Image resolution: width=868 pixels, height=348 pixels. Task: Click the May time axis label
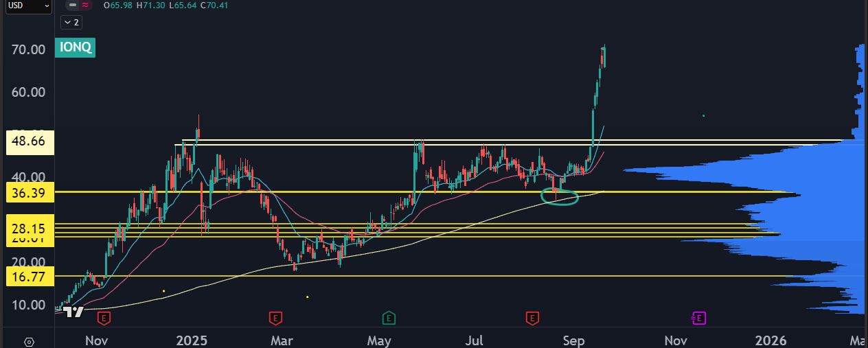[x=379, y=341]
